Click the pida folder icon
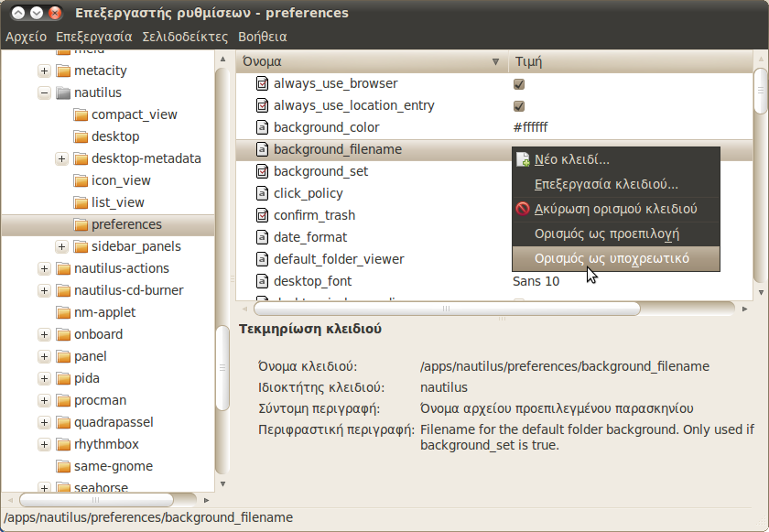This screenshot has width=769, height=532. [63, 378]
